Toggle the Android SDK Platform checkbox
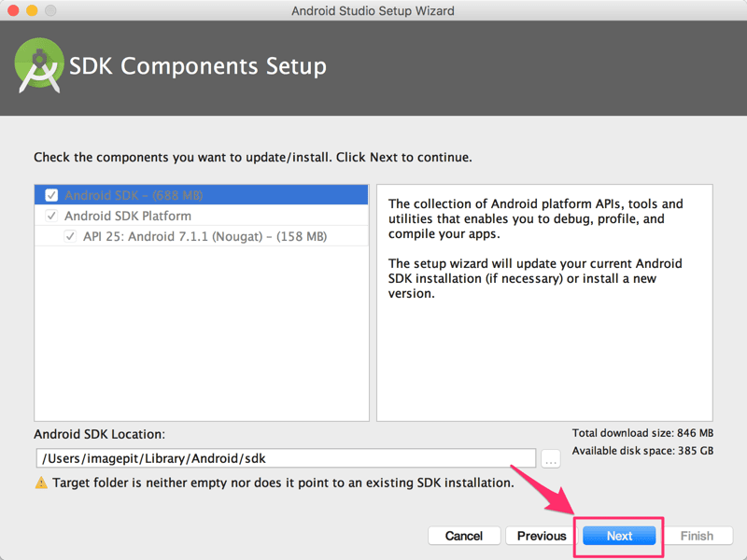Viewport: 747px width, 560px height. tap(51, 216)
